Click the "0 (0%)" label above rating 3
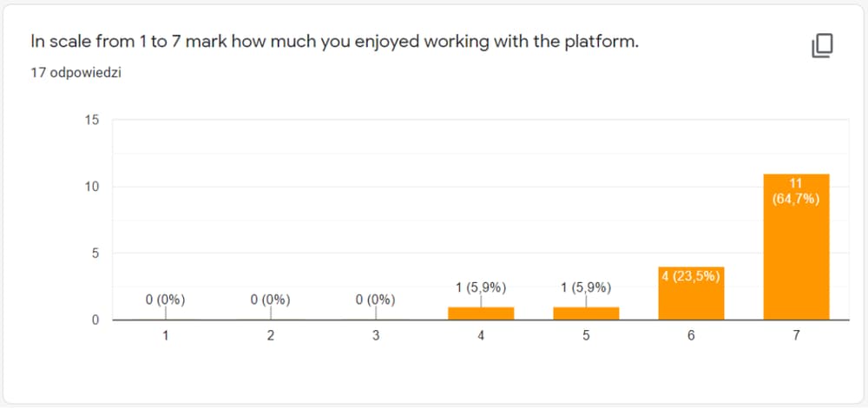This screenshot has height=409, width=868. point(375,300)
